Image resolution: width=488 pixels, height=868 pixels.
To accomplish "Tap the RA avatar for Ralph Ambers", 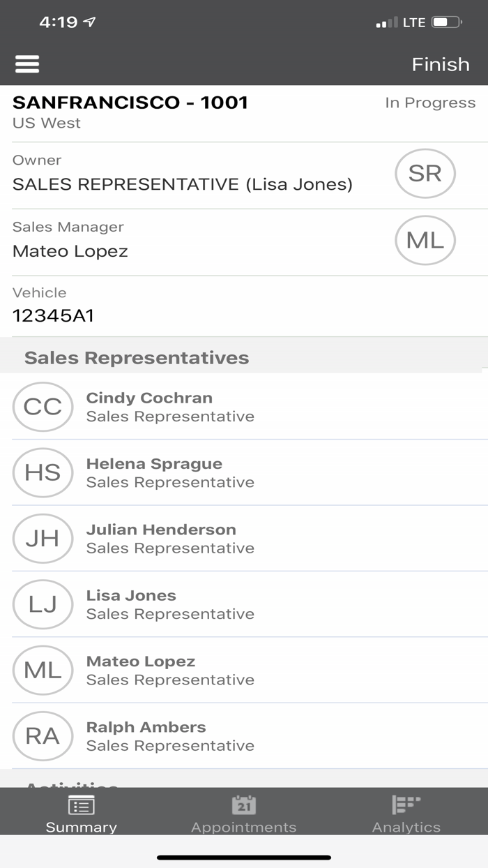I will [43, 736].
